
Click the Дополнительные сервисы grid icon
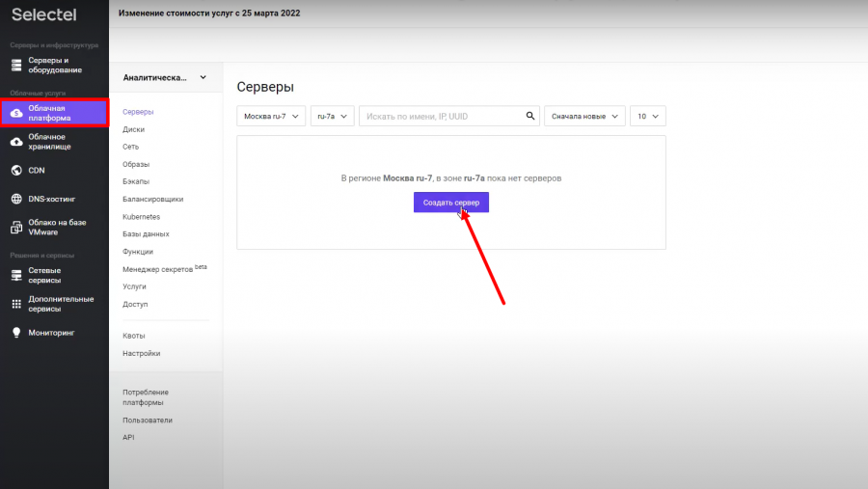[16, 304]
